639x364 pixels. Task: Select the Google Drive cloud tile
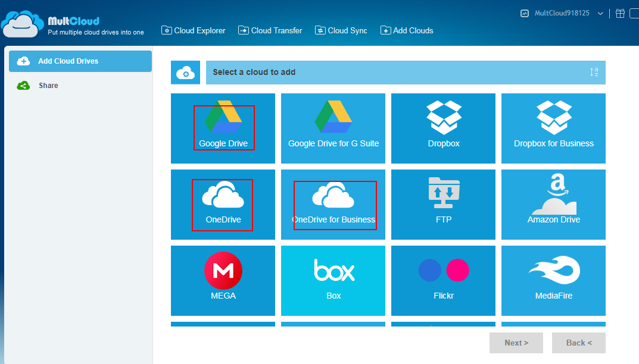pyautogui.click(x=223, y=128)
